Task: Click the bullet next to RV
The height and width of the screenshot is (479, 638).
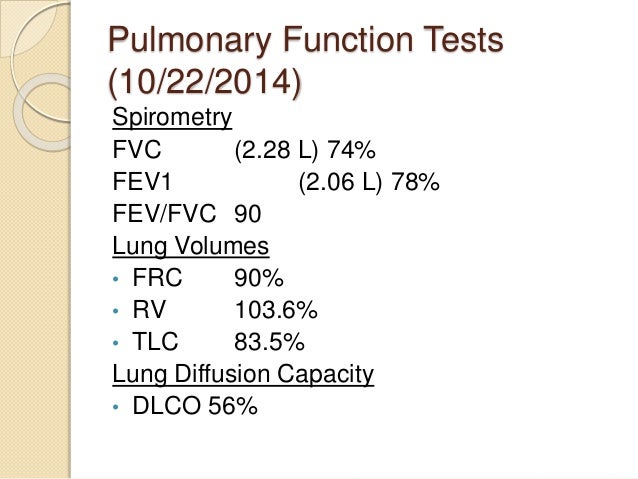Action: (x=116, y=311)
